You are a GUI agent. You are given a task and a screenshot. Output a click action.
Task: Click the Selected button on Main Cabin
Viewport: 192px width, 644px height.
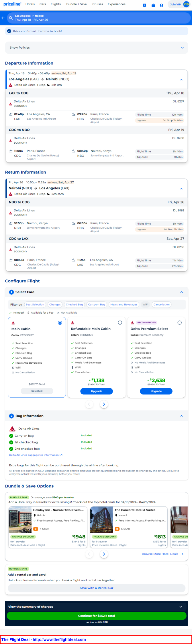(37, 391)
